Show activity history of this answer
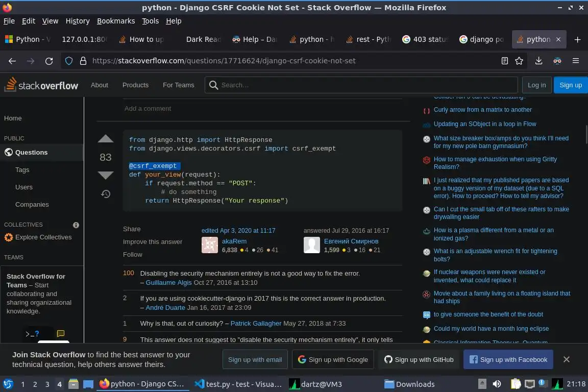The image size is (588, 392). pyautogui.click(x=106, y=194)
